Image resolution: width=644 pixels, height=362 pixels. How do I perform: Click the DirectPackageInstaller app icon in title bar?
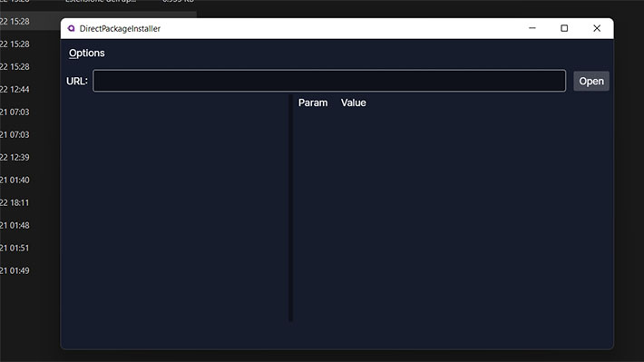pyautogui.click(x=71, y=28)
